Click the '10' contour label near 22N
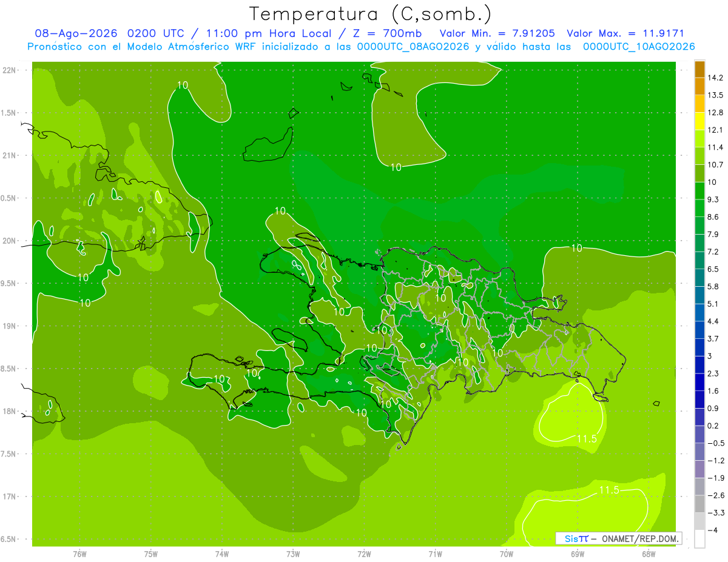Image resolution: width=728 pixels, height=562 pixels. (x=183, y=85)
